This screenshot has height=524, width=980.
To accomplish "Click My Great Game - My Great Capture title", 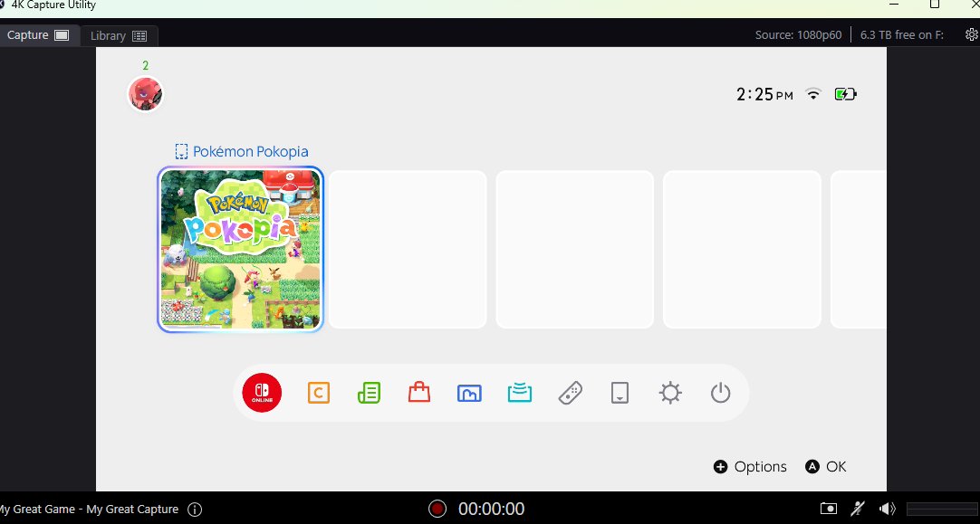I will coord(88,509).
